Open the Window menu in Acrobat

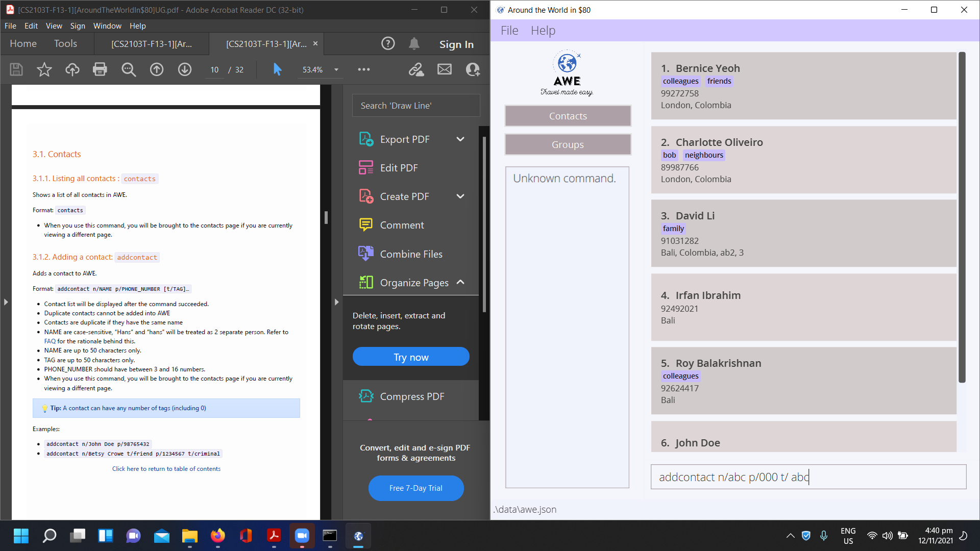[x=107, y=26]
